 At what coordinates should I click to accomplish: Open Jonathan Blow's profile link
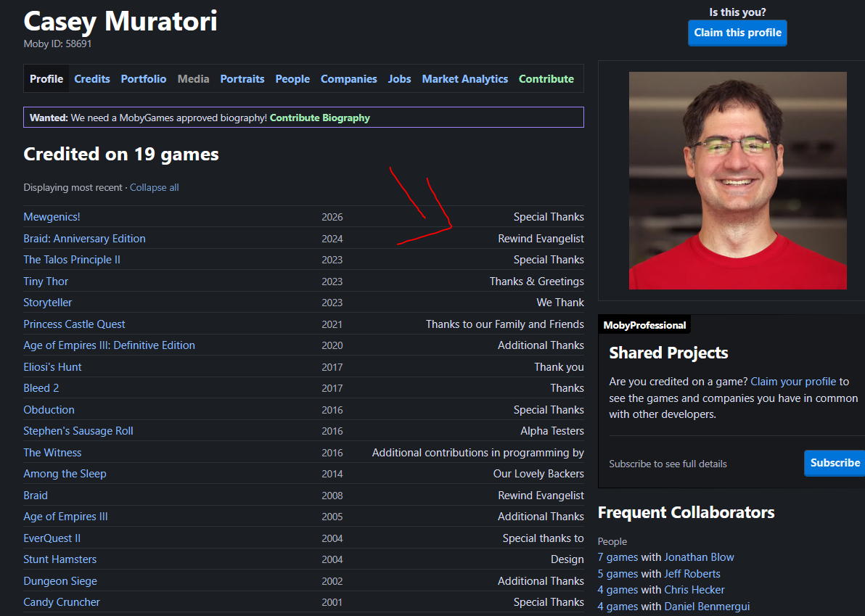(699, 557)
